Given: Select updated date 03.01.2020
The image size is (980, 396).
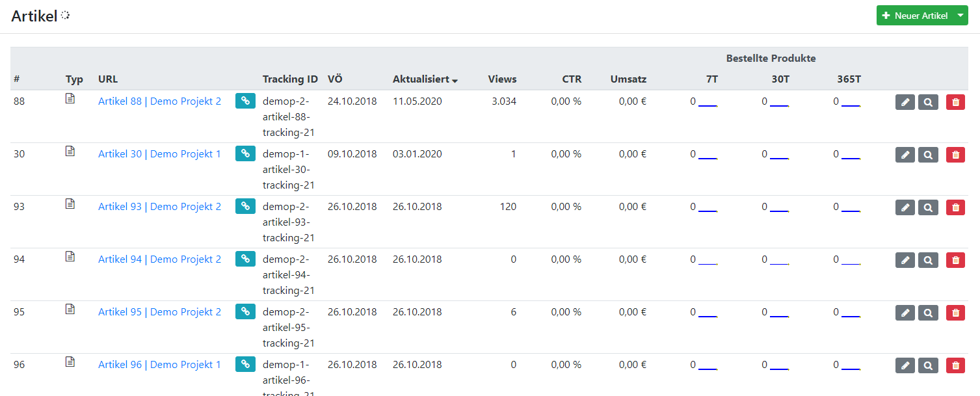Looking at the screenshot, I should 417,154.
